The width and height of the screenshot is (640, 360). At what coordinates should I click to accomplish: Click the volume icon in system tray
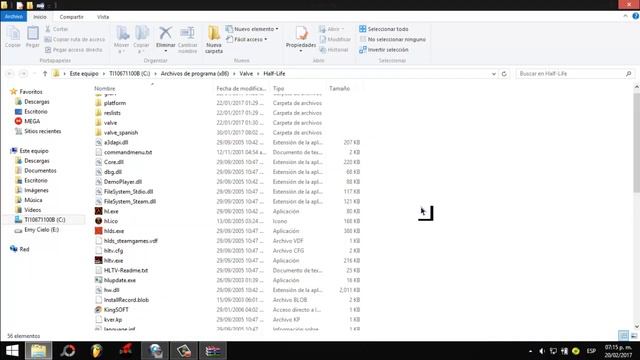coord(542,351)
